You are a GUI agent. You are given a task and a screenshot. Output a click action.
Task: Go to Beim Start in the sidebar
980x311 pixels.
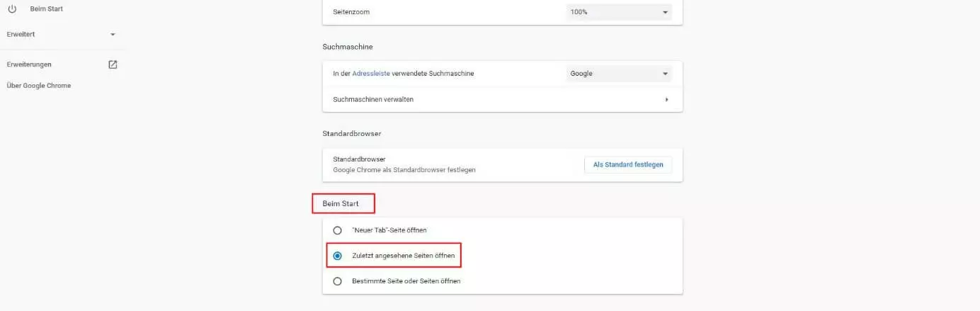[47, 9]
